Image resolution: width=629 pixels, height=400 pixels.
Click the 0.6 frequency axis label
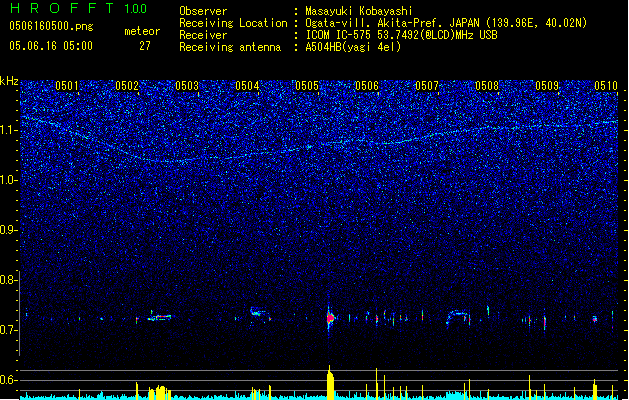coord(9,380)
